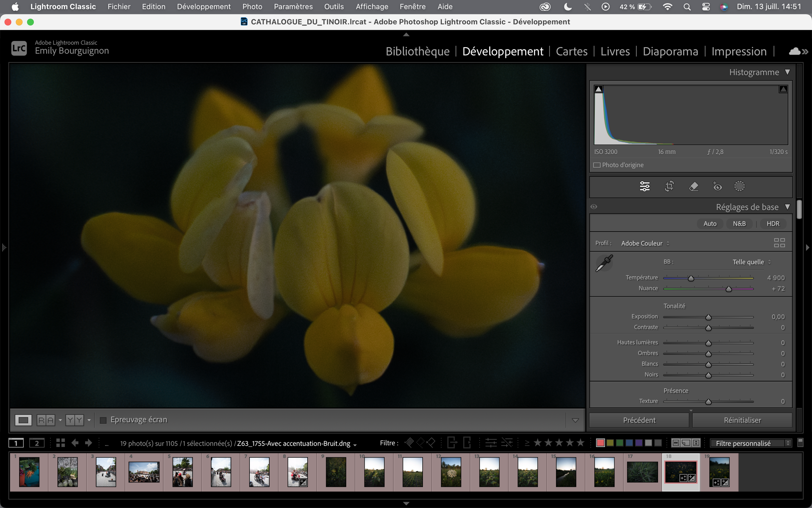Select filmstrip thumbnail number 12
812x508 pixels.
point(451,472)
